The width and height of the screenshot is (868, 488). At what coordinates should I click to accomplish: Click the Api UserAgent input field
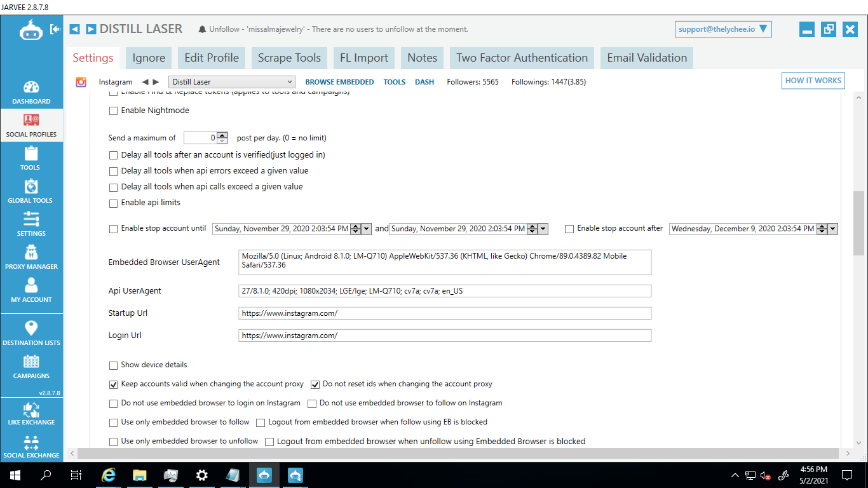point(445,291)
